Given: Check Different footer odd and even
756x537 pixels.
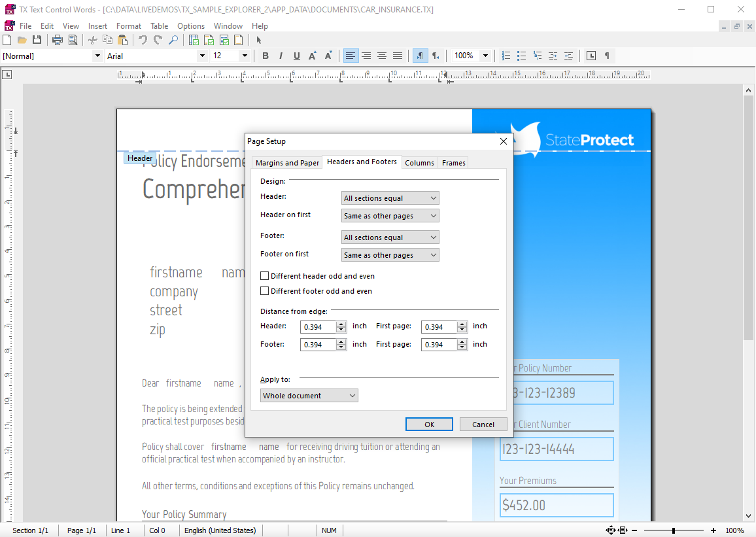Looking at the screenshot, I should coord(265,292).
